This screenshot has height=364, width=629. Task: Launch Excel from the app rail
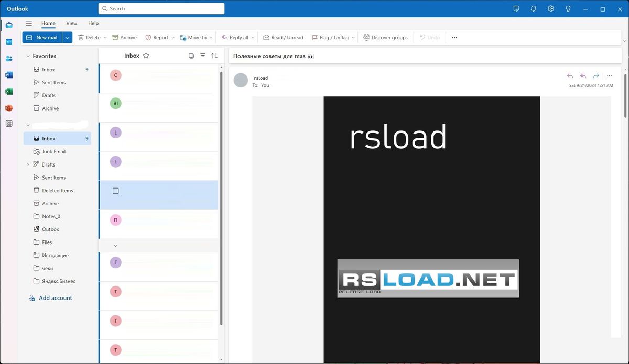pyautogui.click(x=9, y=92)
